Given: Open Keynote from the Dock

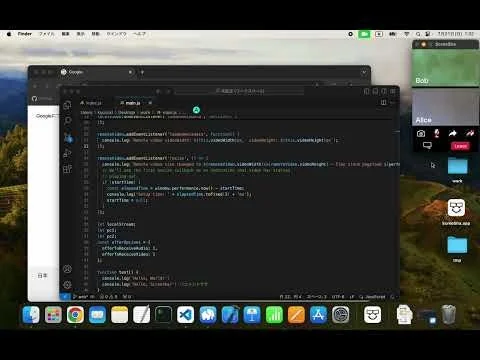Looking at the screenshot, I should (x=252, y=315).
